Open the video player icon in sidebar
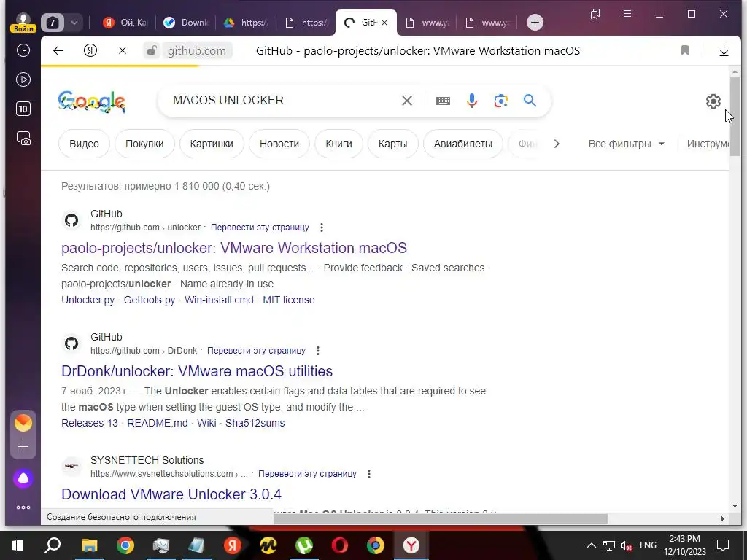747x560 pixels. pyautogui.click(x=23, y=79)
